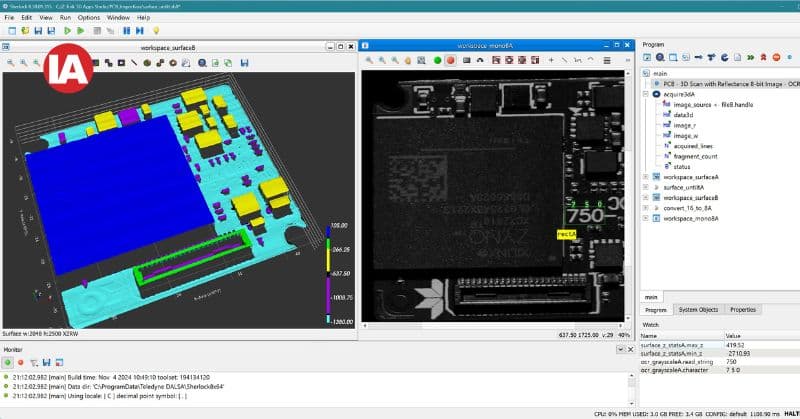Open the Run menu
Image resolution: width=800 pixels, height=419 pixels.
pos(65,17)
